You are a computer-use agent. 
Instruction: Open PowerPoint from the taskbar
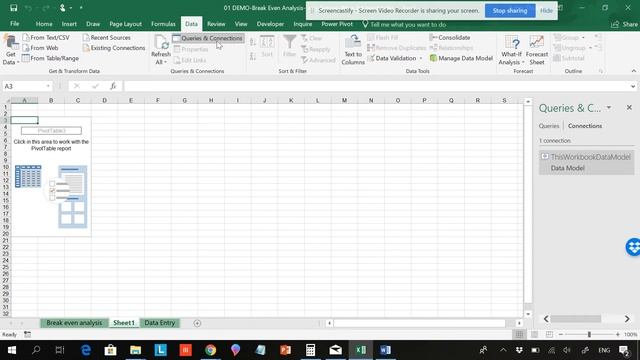[285, 350]
